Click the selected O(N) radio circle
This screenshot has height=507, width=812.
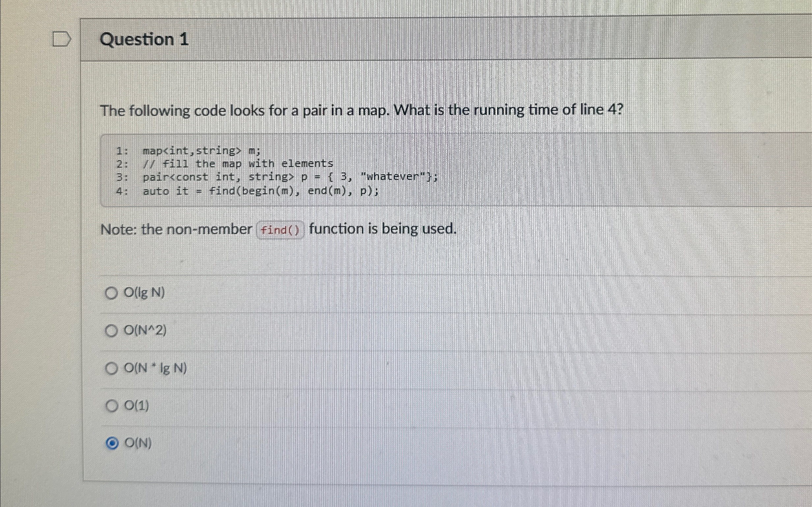coord(112,443)
